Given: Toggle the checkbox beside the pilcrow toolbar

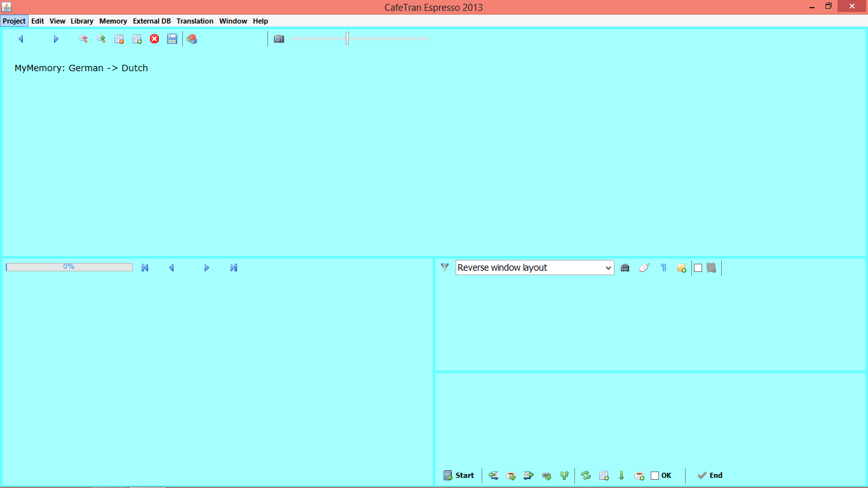Looking at the screenshot, I should pos(698,268).
